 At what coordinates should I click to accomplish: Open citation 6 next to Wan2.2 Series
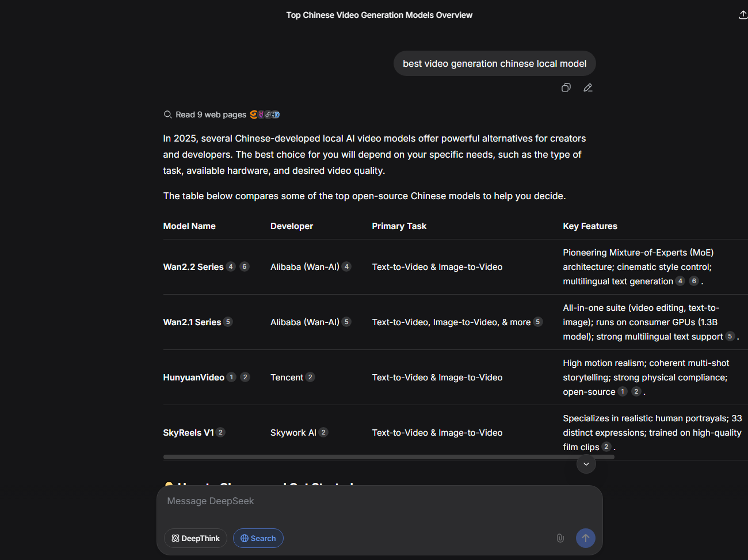click(245, 266)
